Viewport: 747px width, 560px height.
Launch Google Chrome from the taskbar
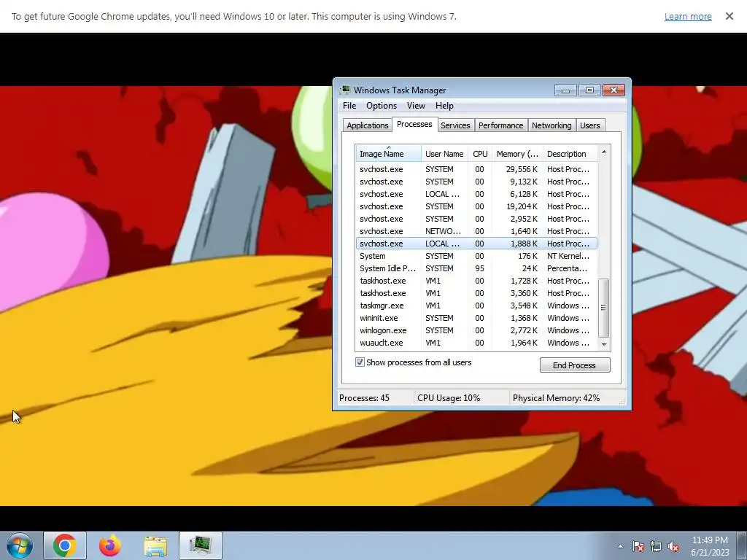point(65,545)
